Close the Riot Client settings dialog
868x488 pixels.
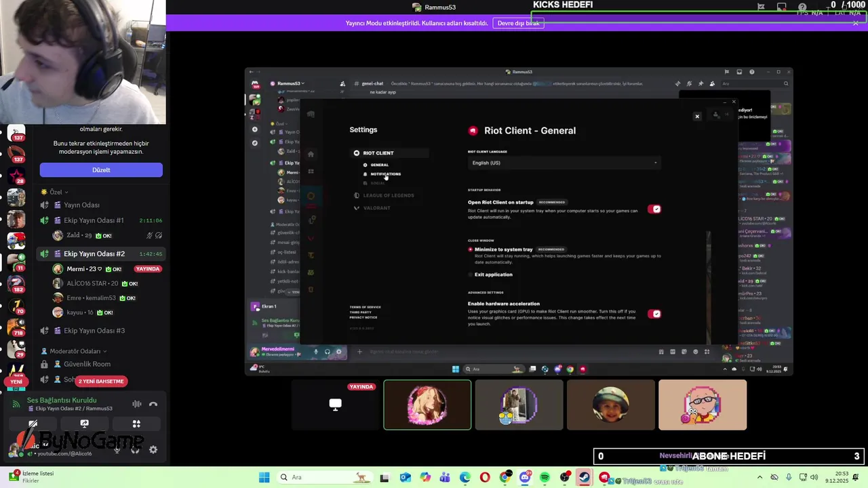coord(697,117)
